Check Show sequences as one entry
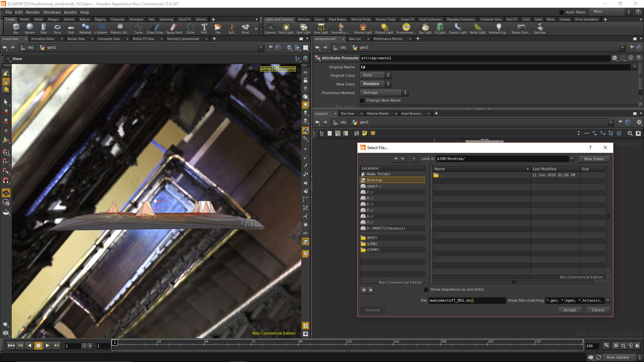644x362 pixels. point(426,290)
